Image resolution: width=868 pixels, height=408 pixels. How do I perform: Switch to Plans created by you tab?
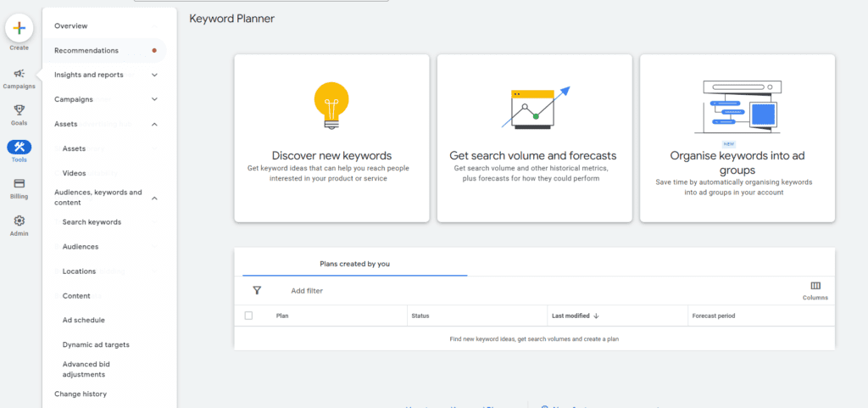coord(354,264)
